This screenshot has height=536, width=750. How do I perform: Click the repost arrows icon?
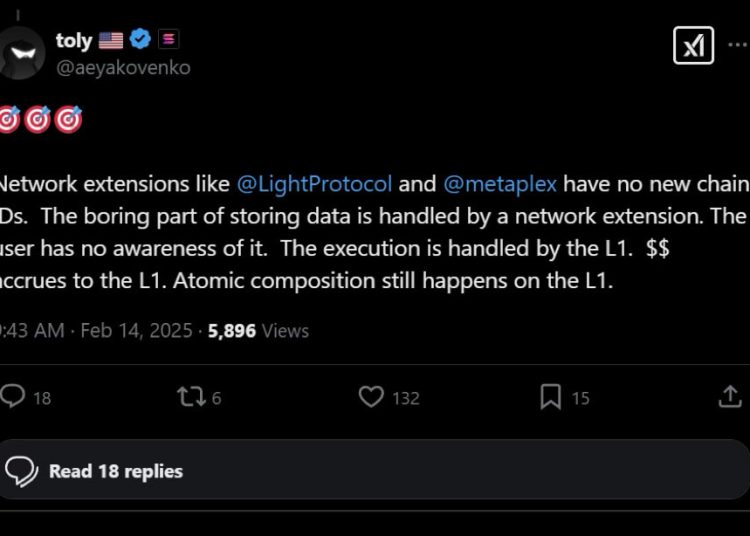point(188,397)
